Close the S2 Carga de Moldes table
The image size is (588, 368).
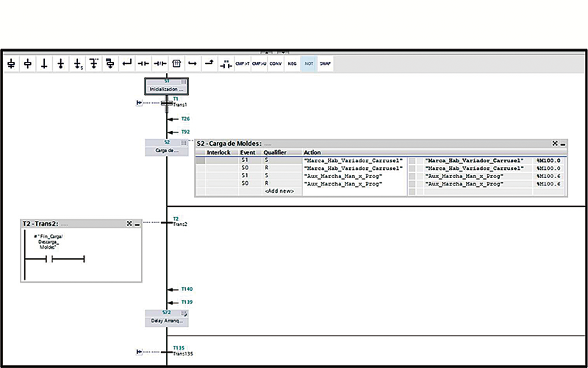(x=555, y=144)
